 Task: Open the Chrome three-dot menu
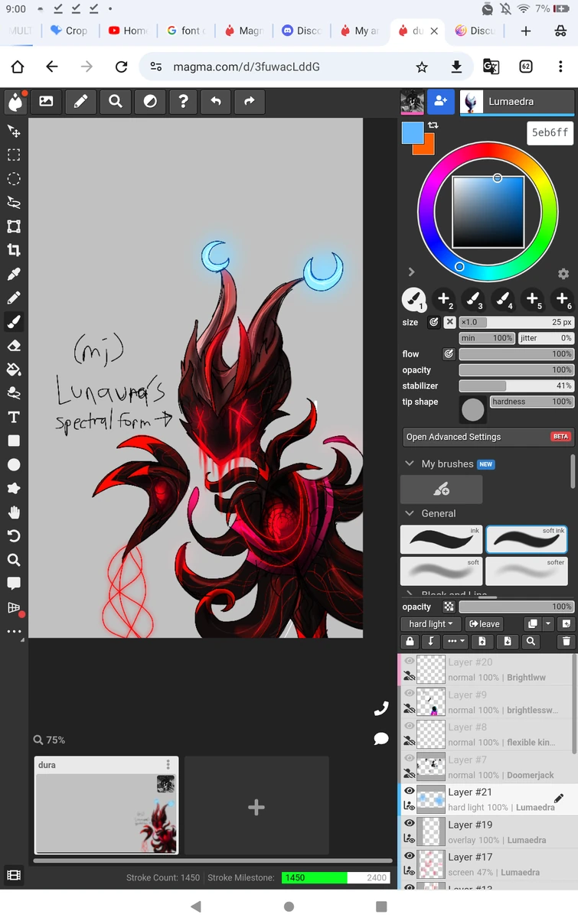pos(560,67)
